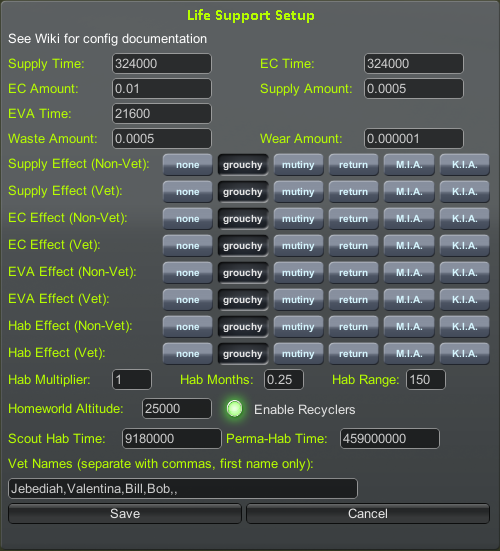The width and height of the screenshot is (500, 551).
Task: Set EC Effect (Non-Vet) to K.I.A.
Action: point(465,219)
